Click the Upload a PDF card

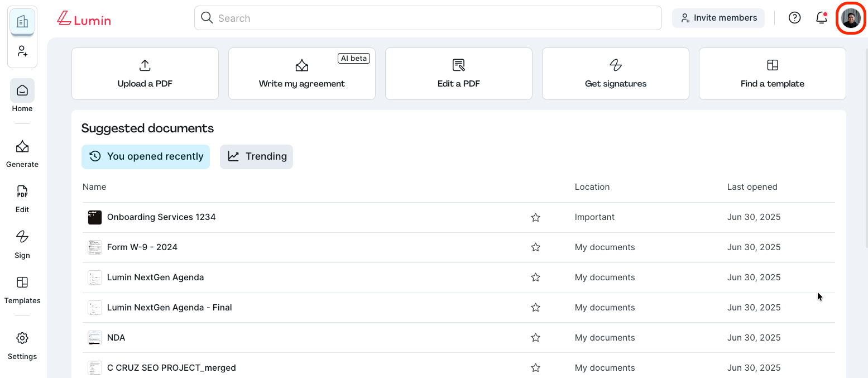(145, 74)
